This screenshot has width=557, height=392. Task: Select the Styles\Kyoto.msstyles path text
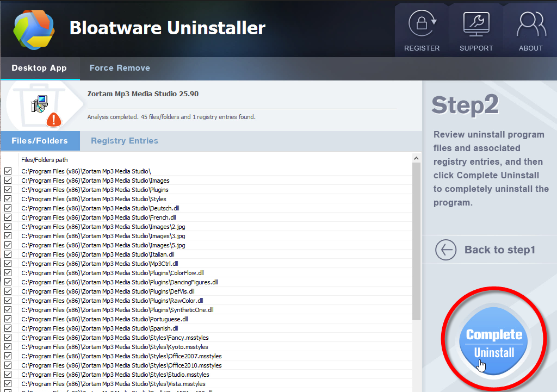115,346
